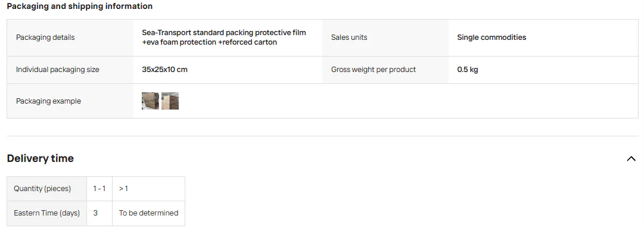Image resolution: width=644 pixels, height=231 pixels.
Task: Select the > 1 quantity cell
Action: (x=149, y=189)
